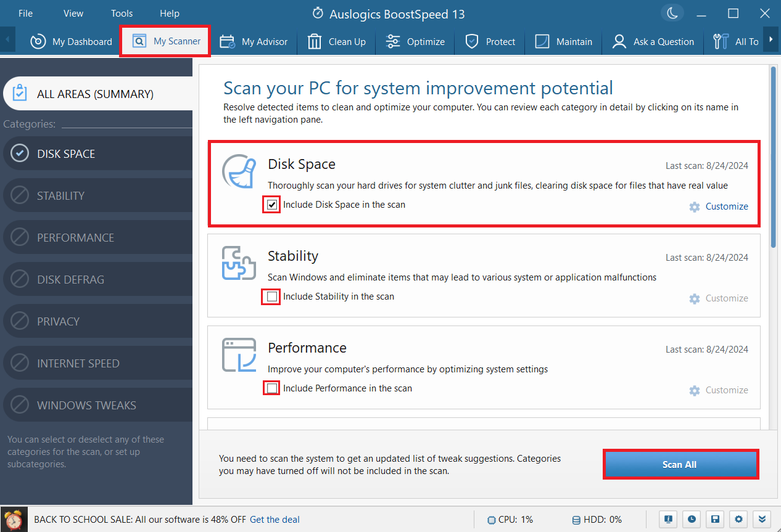Select DISK SPACE label in sidebar

click(x=66, y=153)
